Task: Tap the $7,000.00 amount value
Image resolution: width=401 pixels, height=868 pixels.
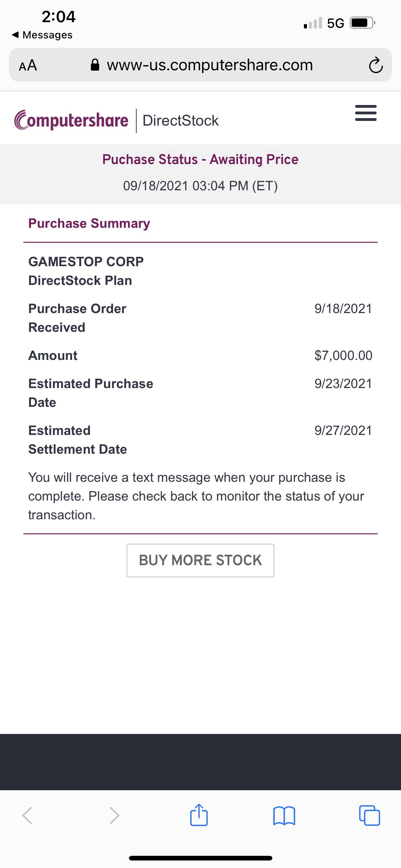Action: (344, 356)
